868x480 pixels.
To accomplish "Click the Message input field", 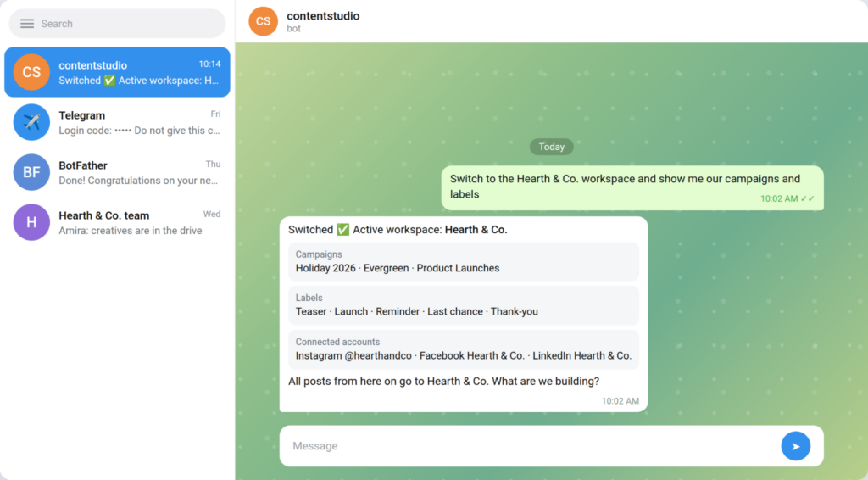I will (x=531, y=446).
